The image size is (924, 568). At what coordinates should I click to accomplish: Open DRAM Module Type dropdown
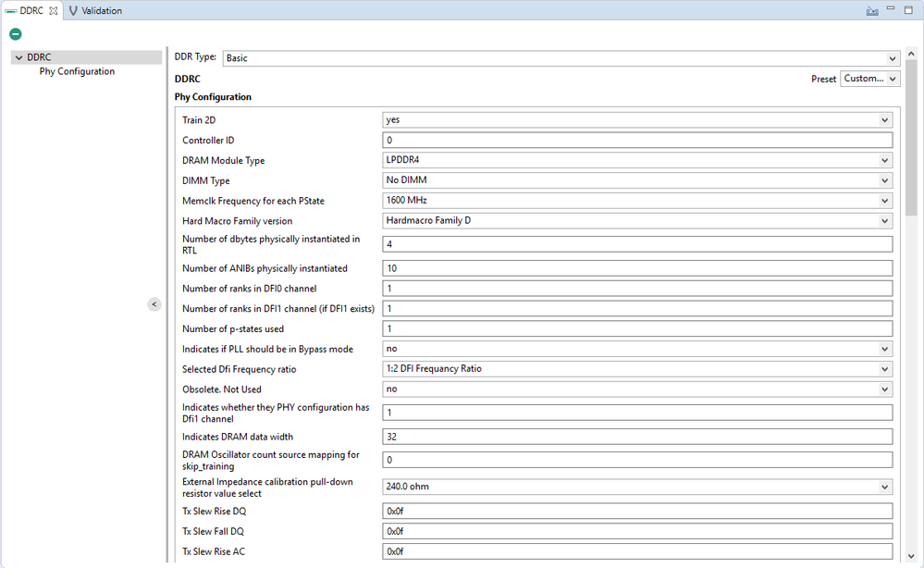pyautogui.click(x=884, y=160)
